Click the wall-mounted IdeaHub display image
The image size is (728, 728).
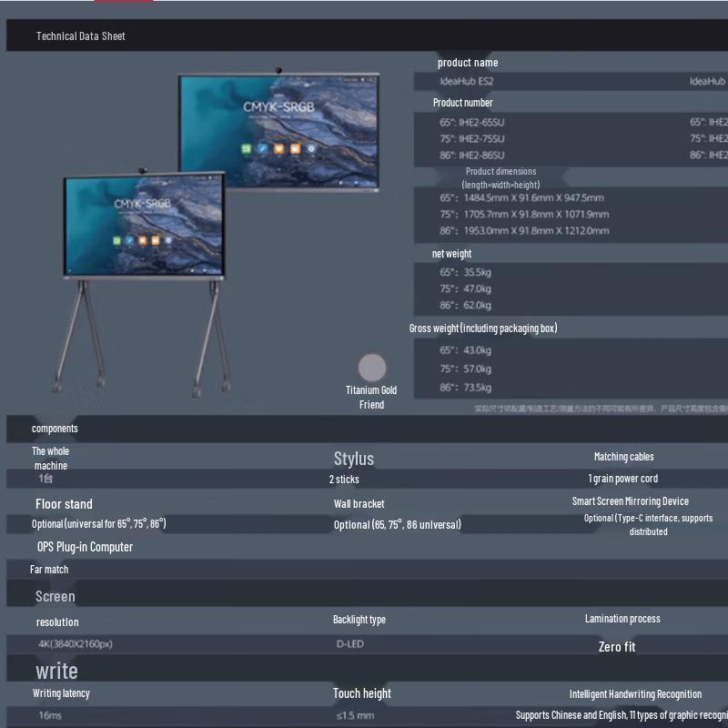(x=279, y=131)
